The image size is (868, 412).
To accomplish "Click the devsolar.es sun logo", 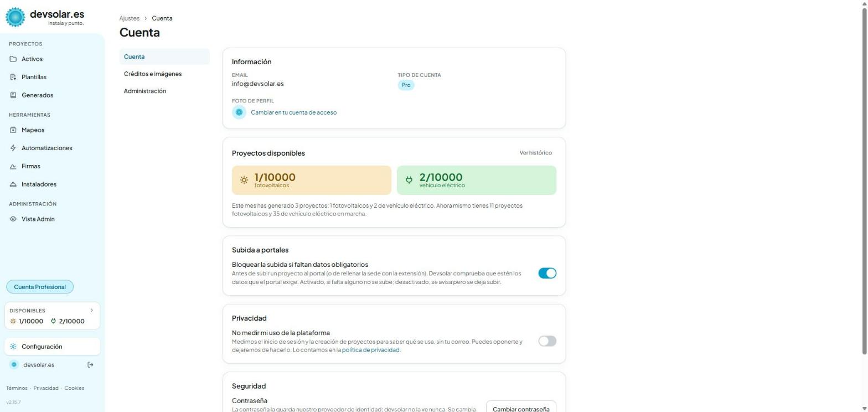I will (15, 17).
